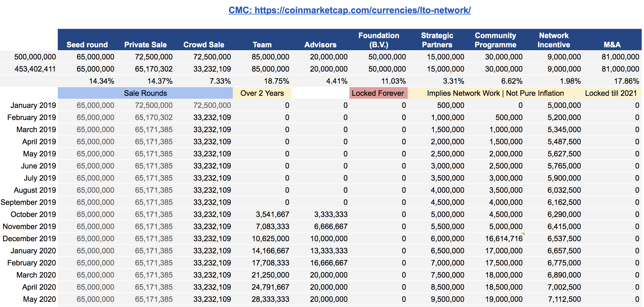The height and width of the screenshot is (307, 644).
Task: Click Team value 3,541,667 in October 2019
Action: 272,214
